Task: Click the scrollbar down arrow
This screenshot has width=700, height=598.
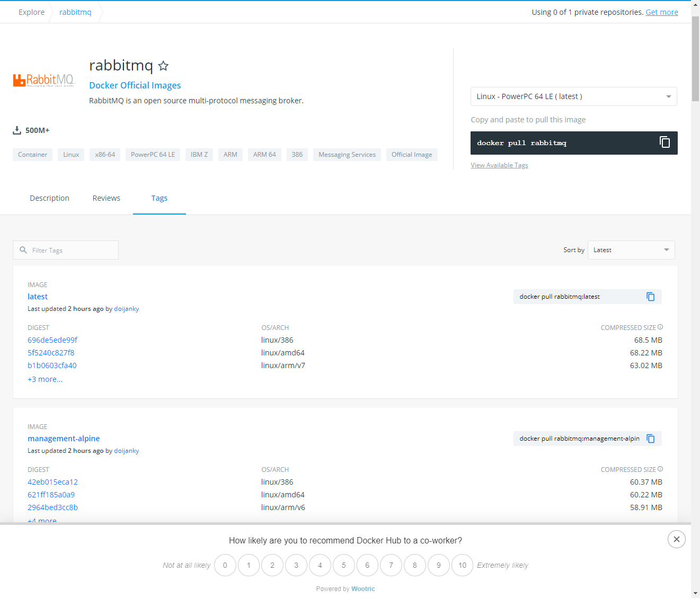Action: (x=695, y=593)
